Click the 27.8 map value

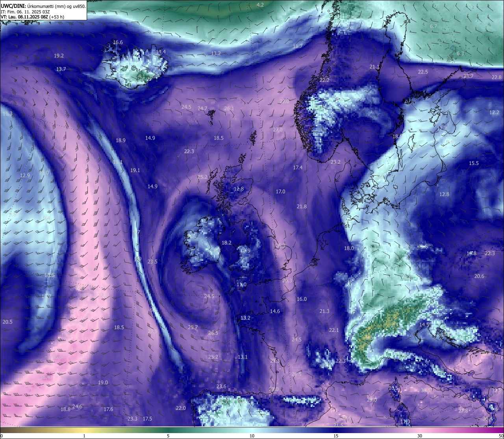click(x=463, y=411)
